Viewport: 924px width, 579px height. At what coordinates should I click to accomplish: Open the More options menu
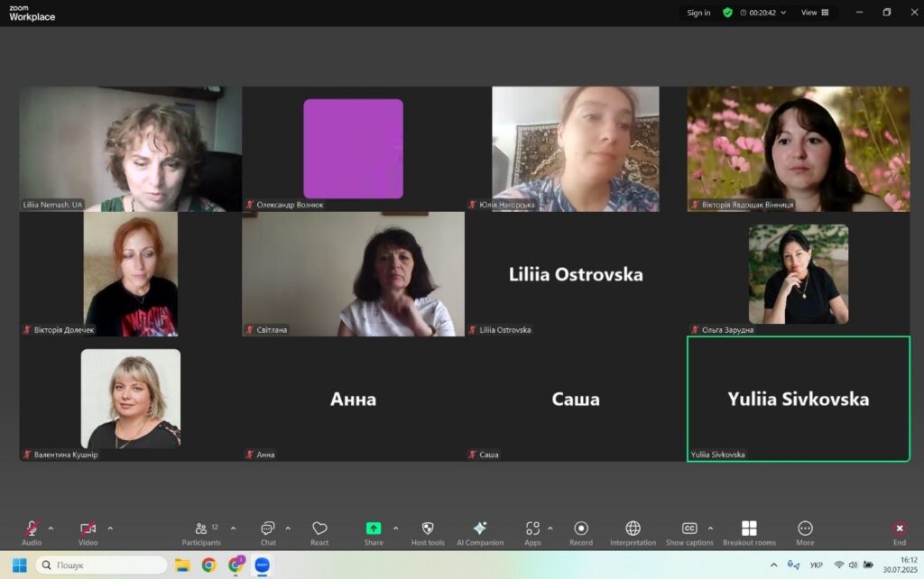pyautogui.click(x=805, y=529)
